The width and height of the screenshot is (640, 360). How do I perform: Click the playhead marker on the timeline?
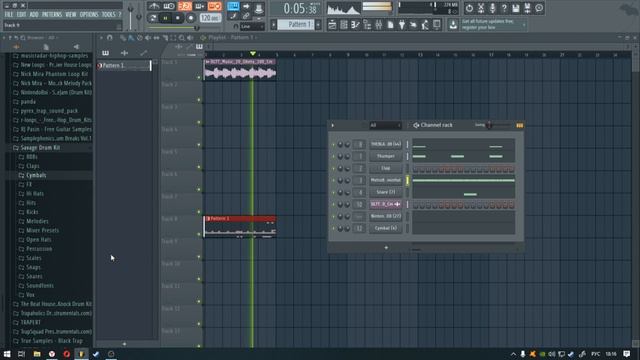tap(253, 54)
